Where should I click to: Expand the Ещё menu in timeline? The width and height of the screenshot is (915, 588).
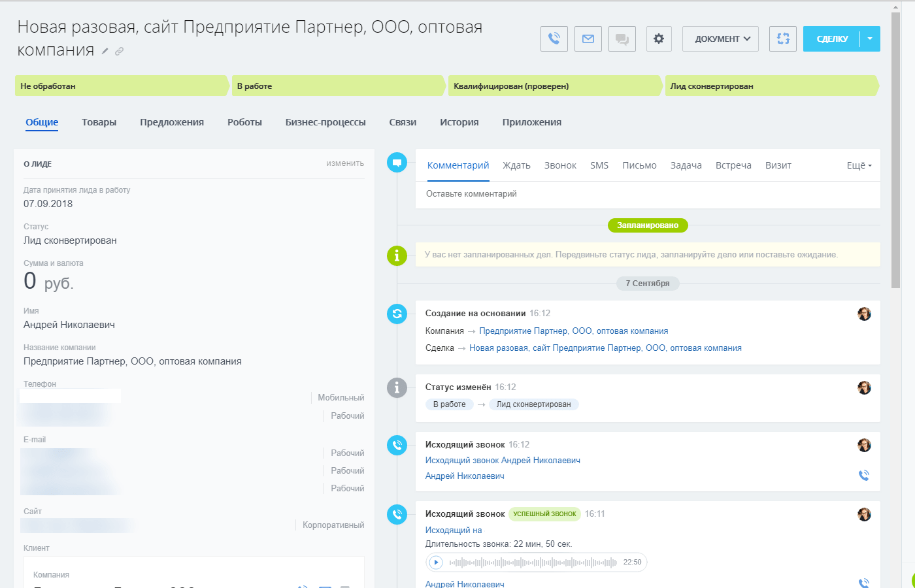point(858,165)
